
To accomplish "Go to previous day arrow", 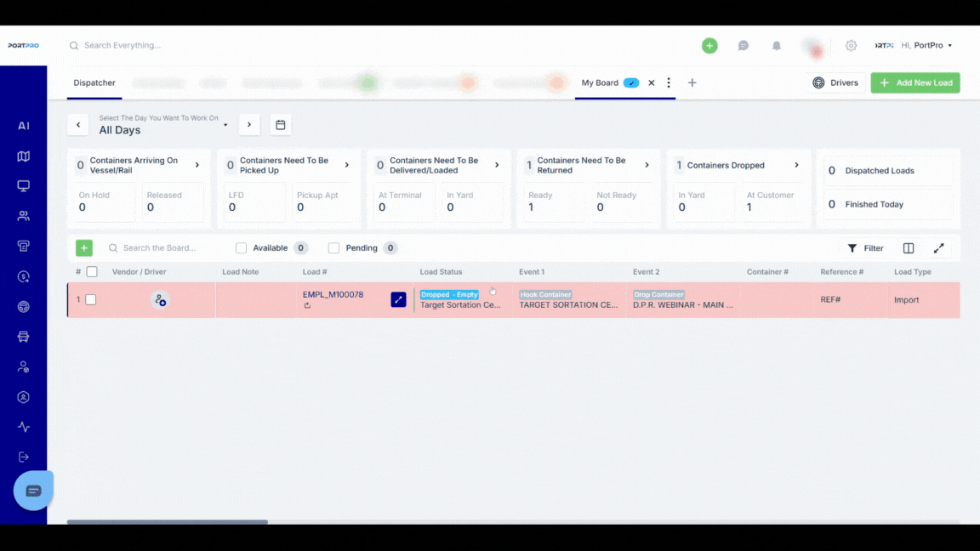I will point(78,125).
